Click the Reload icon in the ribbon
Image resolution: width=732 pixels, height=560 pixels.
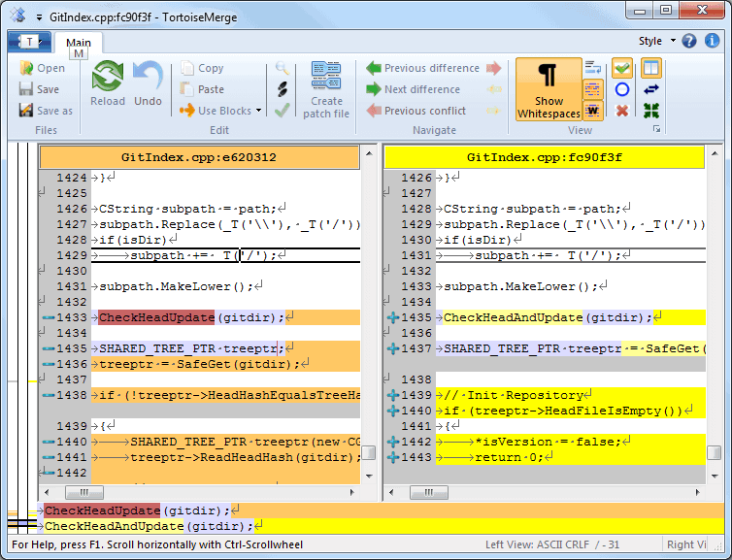[108, 78]
